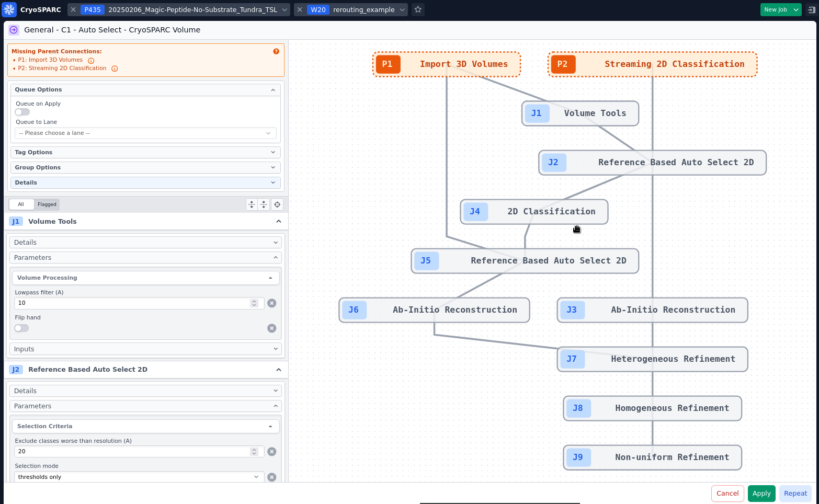819x504 pixels.
Task: Reset Exclude classes worse than resolution value
Action: click(x=272, y=452)
